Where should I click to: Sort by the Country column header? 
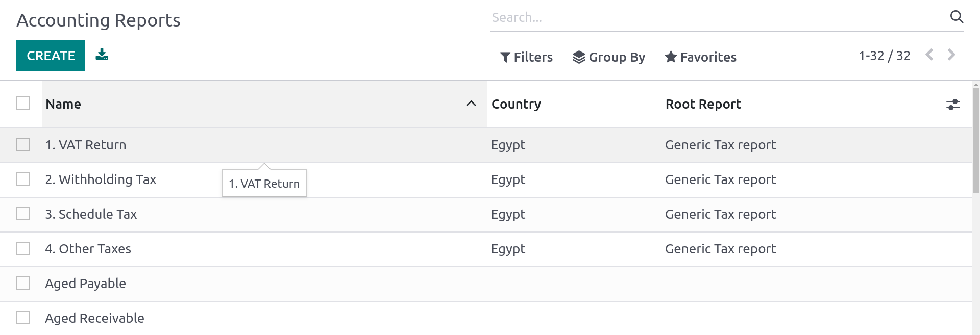(516, 104)
